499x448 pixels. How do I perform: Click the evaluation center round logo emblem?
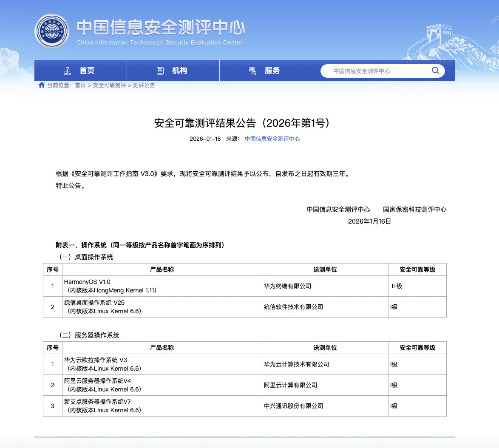51,31
